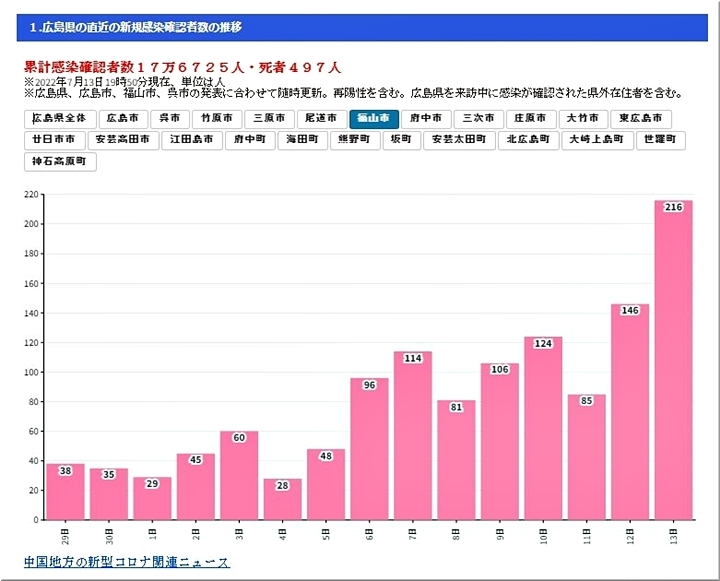Open 中国地方の新型コロナ関連ニュース link
Image resolution: width=720 pixels, height=581 pixels.
coord(126,562)
